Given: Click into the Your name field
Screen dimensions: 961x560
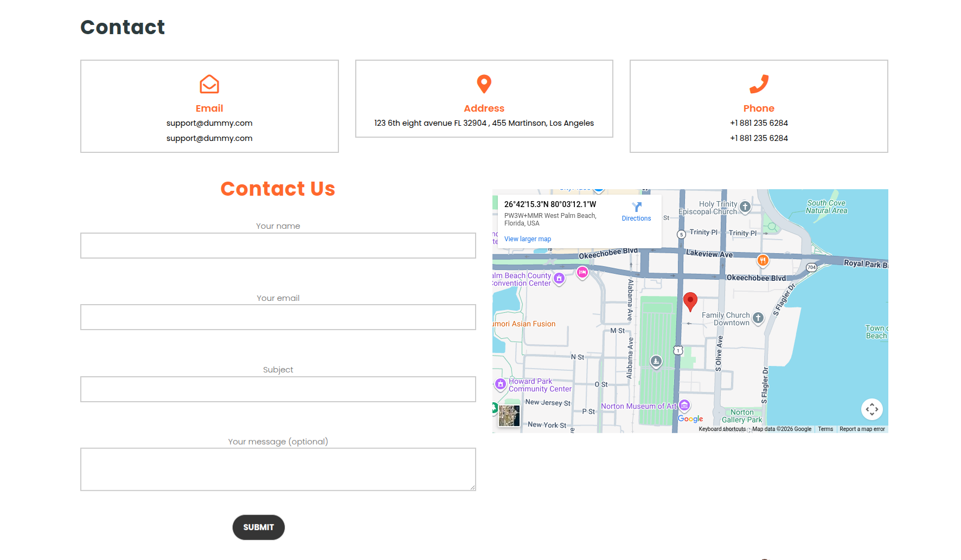Looking at the screenshot, I should [278, 246].
